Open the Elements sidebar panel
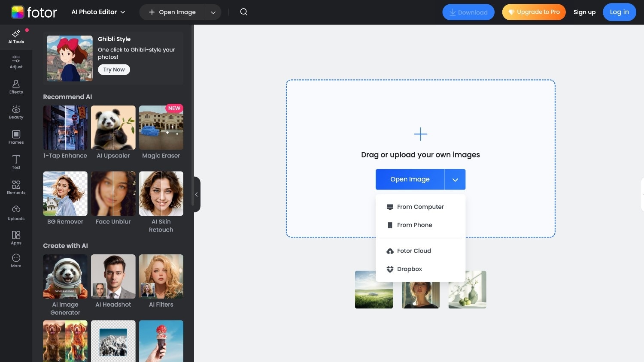 [16, 187]
